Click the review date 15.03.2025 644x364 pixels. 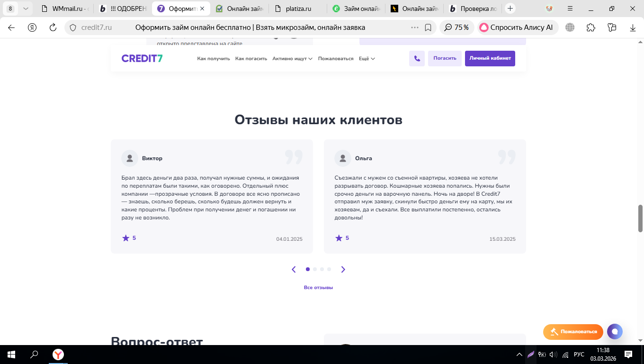tap(502, 239)
